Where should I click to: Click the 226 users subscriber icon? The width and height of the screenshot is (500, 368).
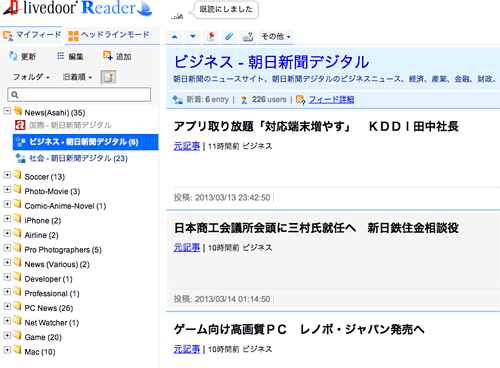(244, 100)
